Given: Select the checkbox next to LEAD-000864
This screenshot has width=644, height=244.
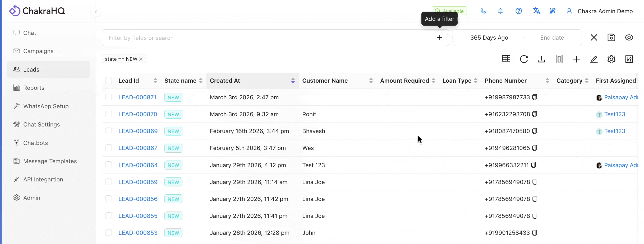Looking at the screenshot, I should point(108,165).
